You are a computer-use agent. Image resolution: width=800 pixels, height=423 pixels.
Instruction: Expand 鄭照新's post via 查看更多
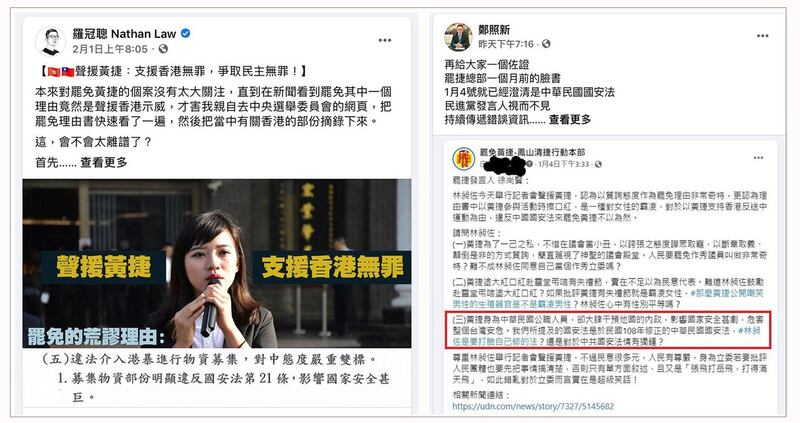point(570,119)
